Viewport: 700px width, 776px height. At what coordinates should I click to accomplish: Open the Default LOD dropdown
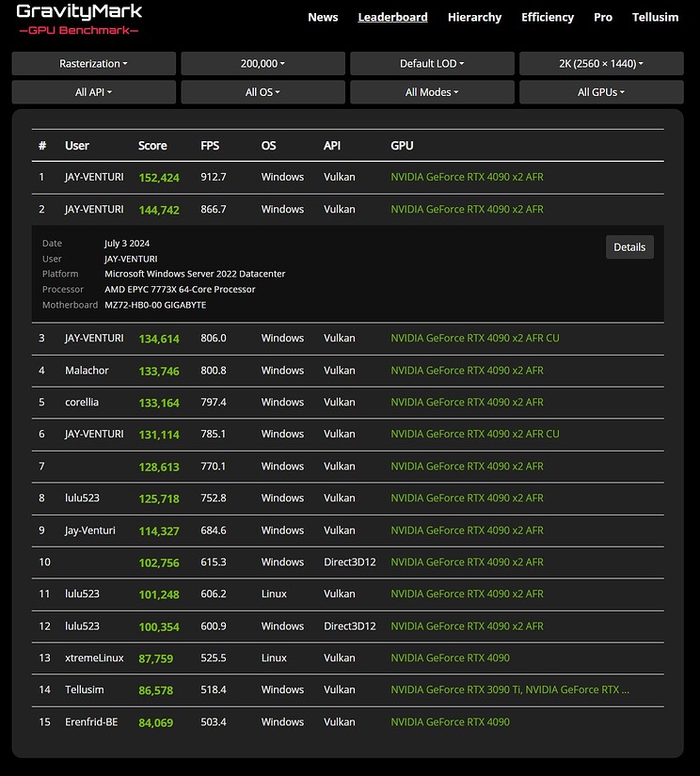(x=432, y=63)
